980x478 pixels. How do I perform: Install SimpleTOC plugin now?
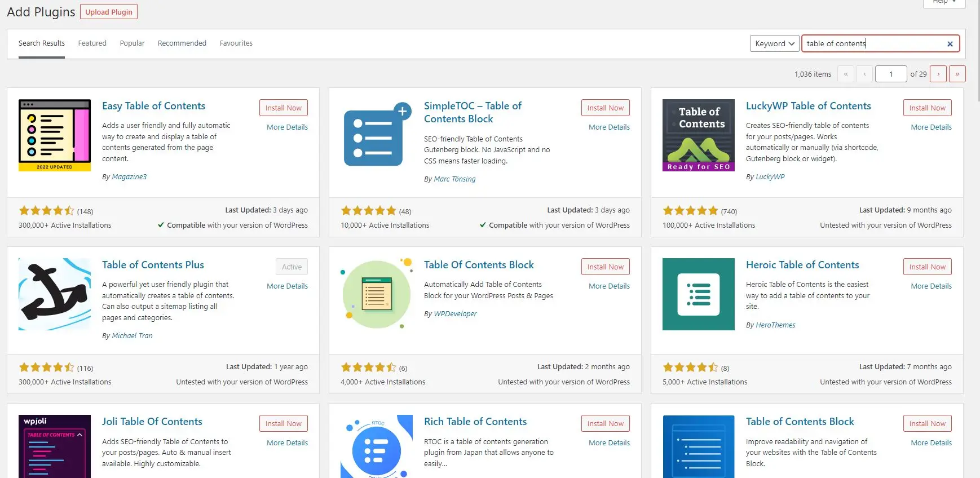click(606, 108)
